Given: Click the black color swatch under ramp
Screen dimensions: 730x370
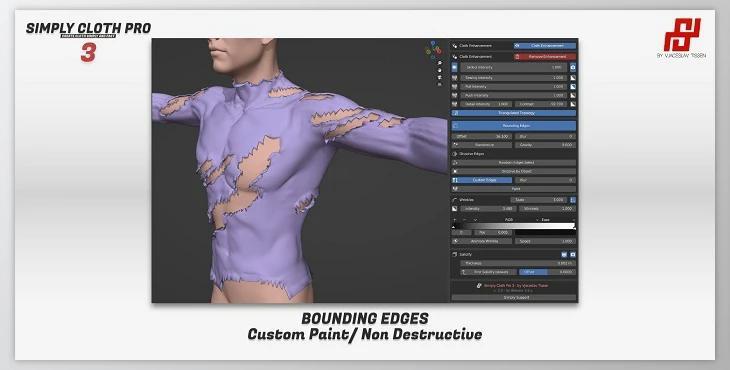Looking at the screenshot, I should pyautogui.click(x=545, y=232).
